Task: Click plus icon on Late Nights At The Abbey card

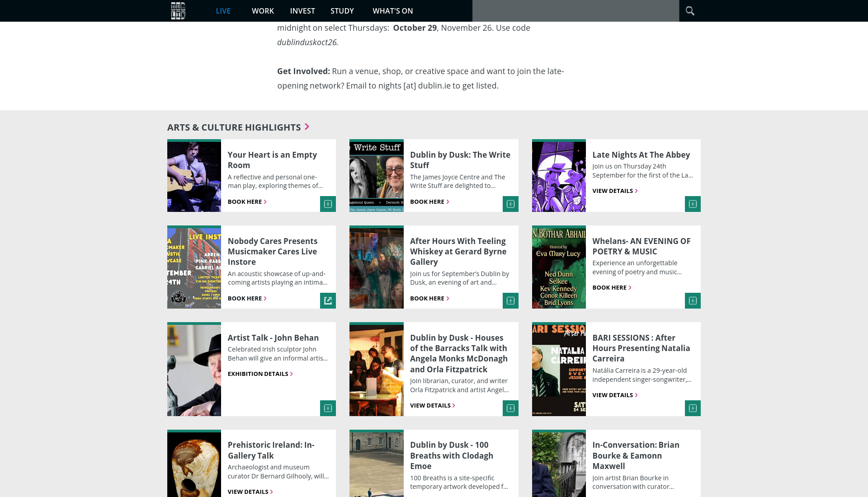Action: (693, 204)
